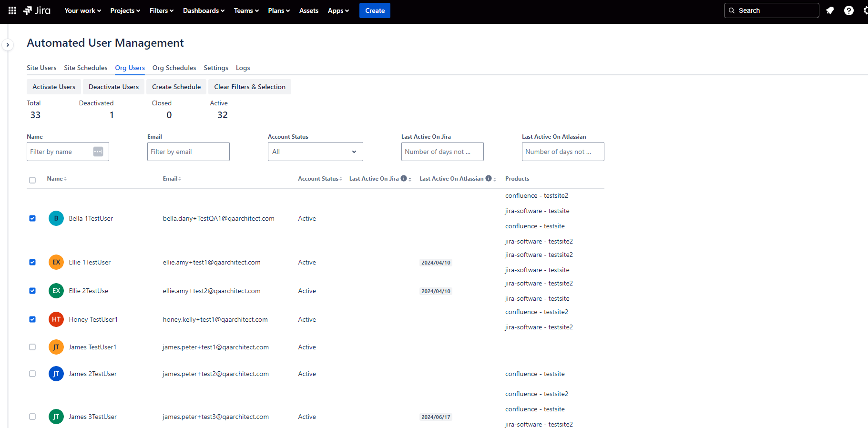Click the green JT avatar for James 3TestUser
The image size is (868, 428).
pyautogui.click(x=56, y=417)
